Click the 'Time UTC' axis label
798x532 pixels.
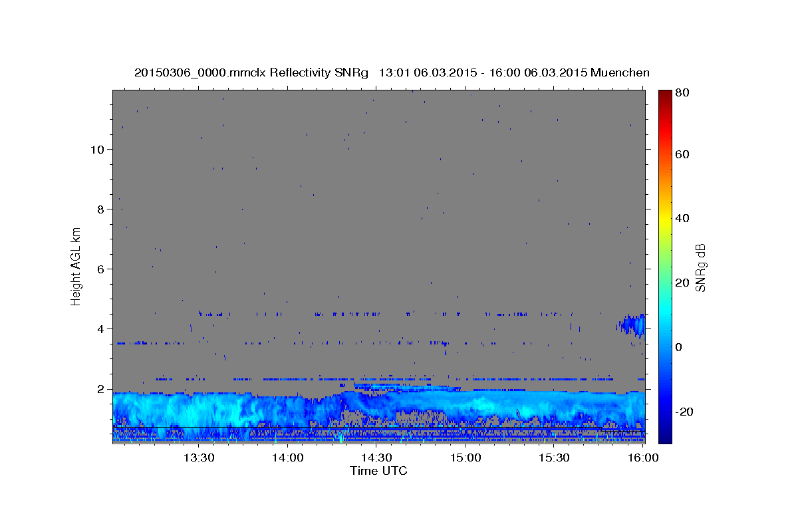point(378,471)
